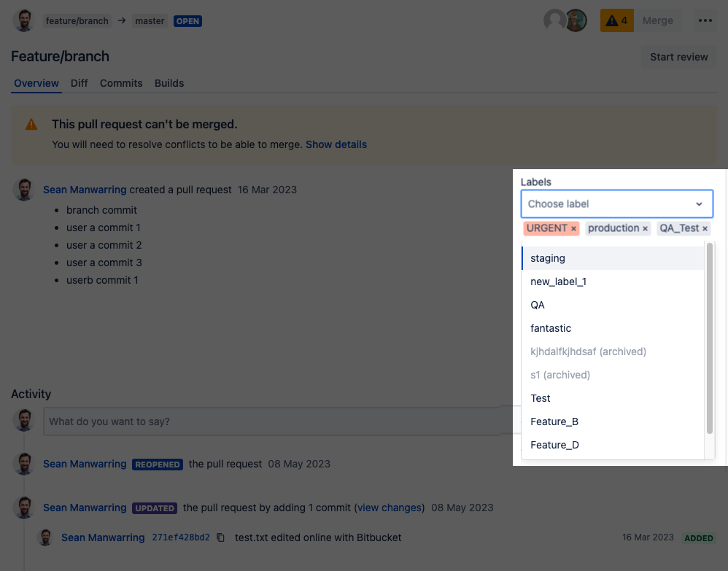Select staging from the label list
Viewport: 728px width, 571px height.
548,258
